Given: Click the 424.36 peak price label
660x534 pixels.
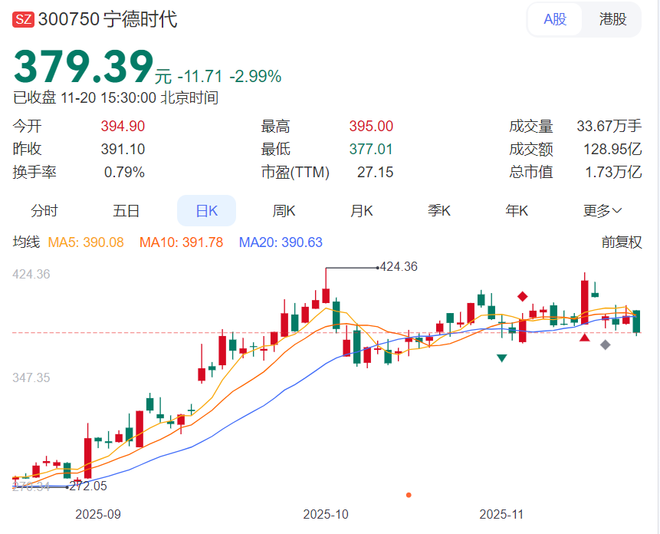Looking at the screenshot, I should point(399,267).
